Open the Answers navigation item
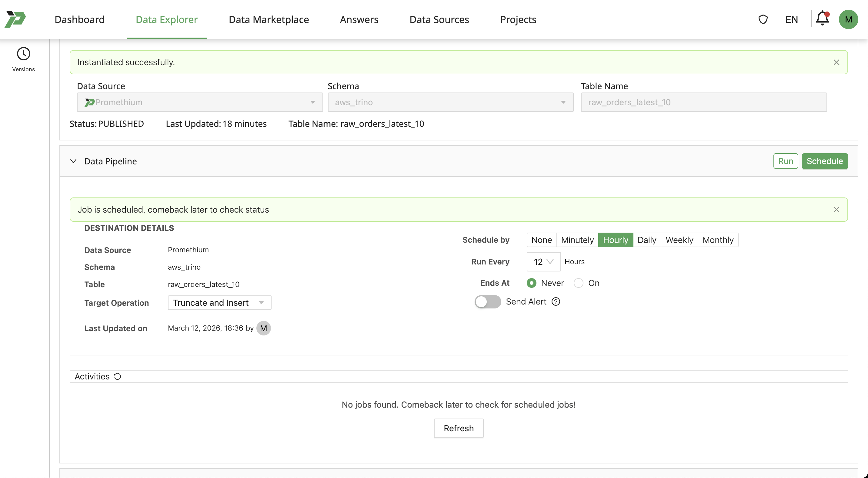The height and width of the screenshot is (478, 868). tap(359, 19)
